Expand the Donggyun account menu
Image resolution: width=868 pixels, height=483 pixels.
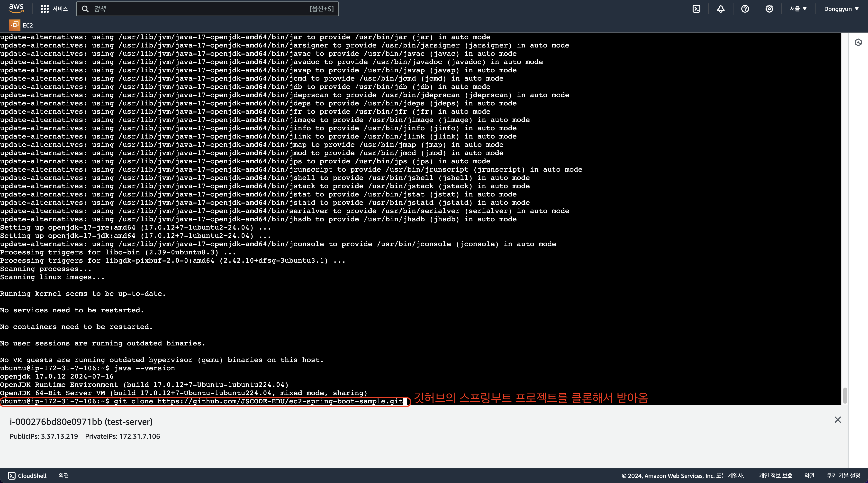pyautogui.click(x=841, y=9)
